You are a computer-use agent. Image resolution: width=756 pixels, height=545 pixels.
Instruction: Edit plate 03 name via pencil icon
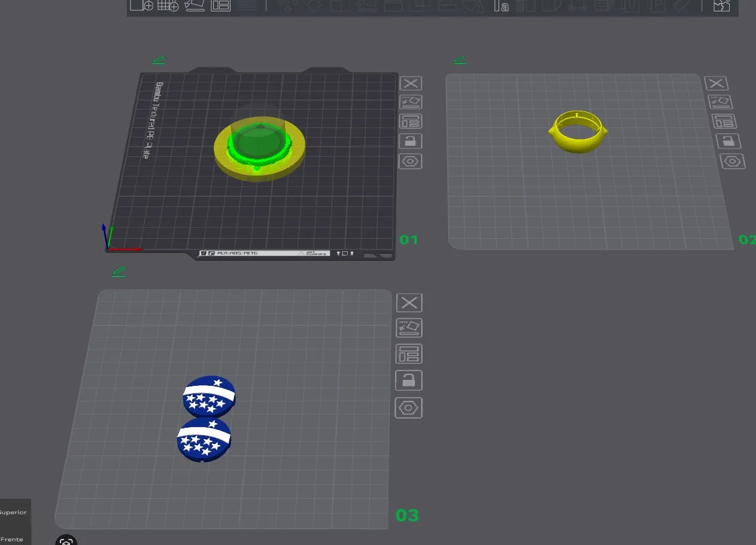119,272
